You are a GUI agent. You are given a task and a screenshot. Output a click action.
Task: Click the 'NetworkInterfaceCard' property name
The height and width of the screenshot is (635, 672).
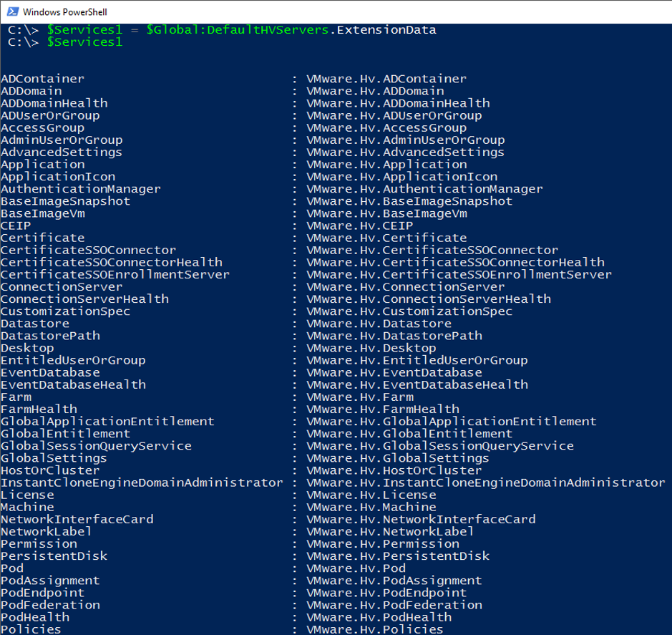[77, 520]
